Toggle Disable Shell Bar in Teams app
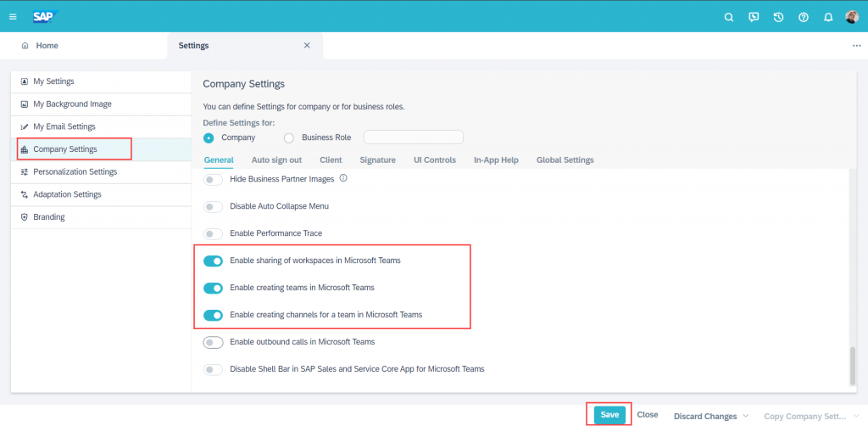868x426 pixels. pos(213,369)
